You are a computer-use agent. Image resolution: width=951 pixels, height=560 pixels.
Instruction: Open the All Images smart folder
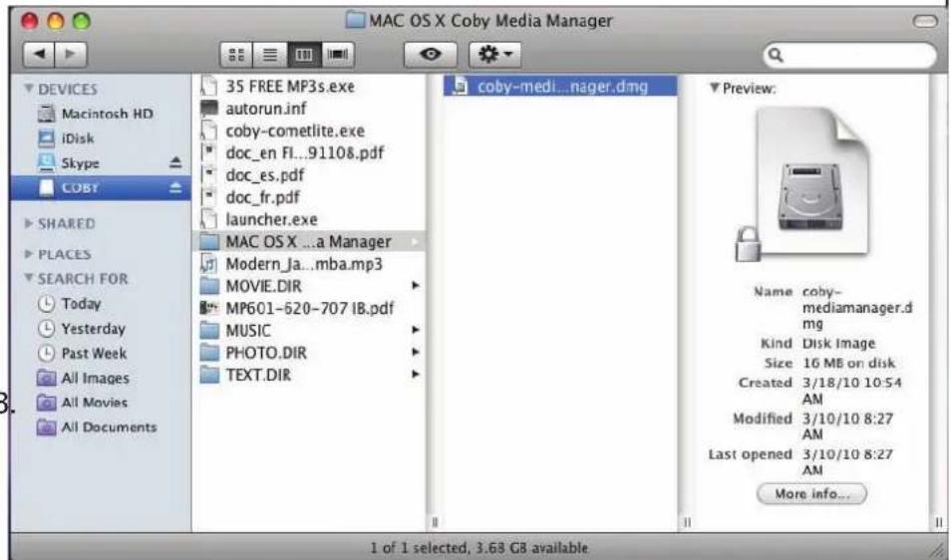[100, 379]
